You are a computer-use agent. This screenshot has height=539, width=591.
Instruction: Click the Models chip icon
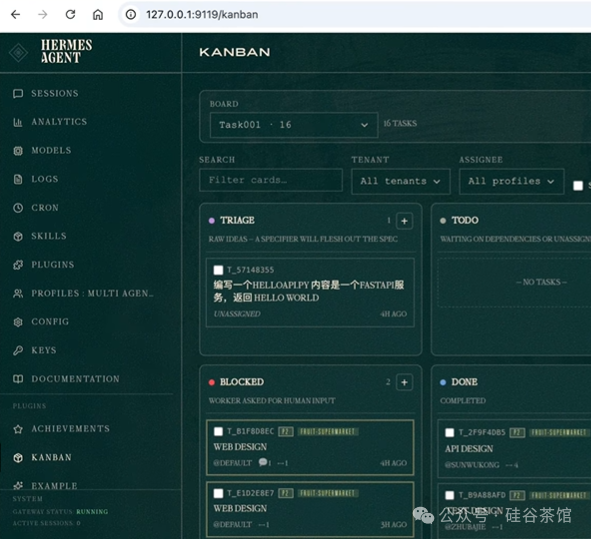tap(18, 151)
